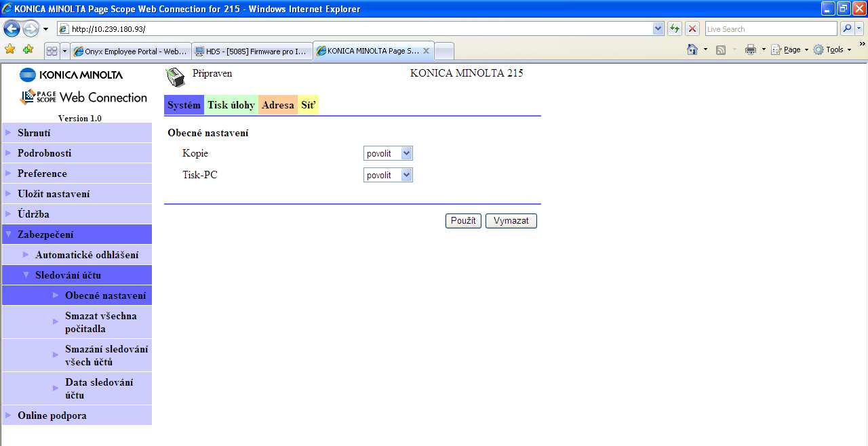This screenshot has width=868, height=446.
Task: Click the Obecné nastavení heading
Action: (x=208, y=133)
